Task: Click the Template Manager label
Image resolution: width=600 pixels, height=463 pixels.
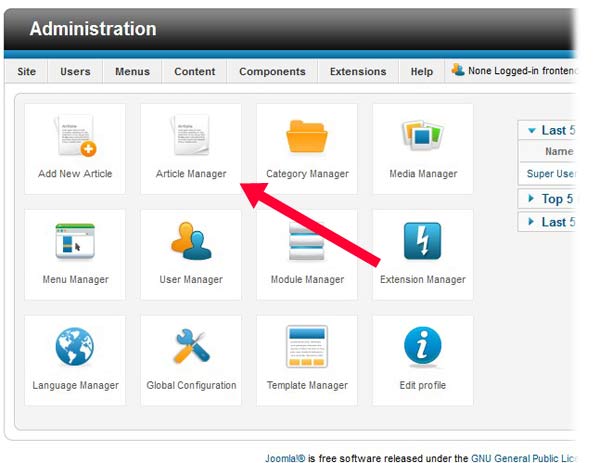Action: point(307,385)
